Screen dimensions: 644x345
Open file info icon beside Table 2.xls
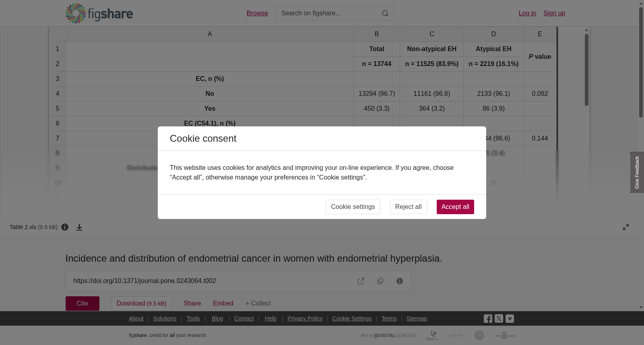pos(65,227)
